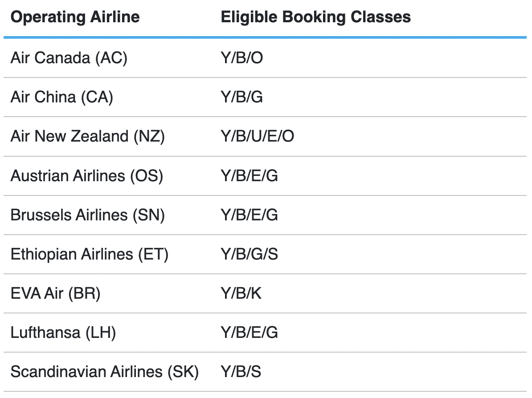This screenshot has width=532, height=398.
Task: Click Air Canada's Y/B/O booking classes
Action: pos(242,58)
